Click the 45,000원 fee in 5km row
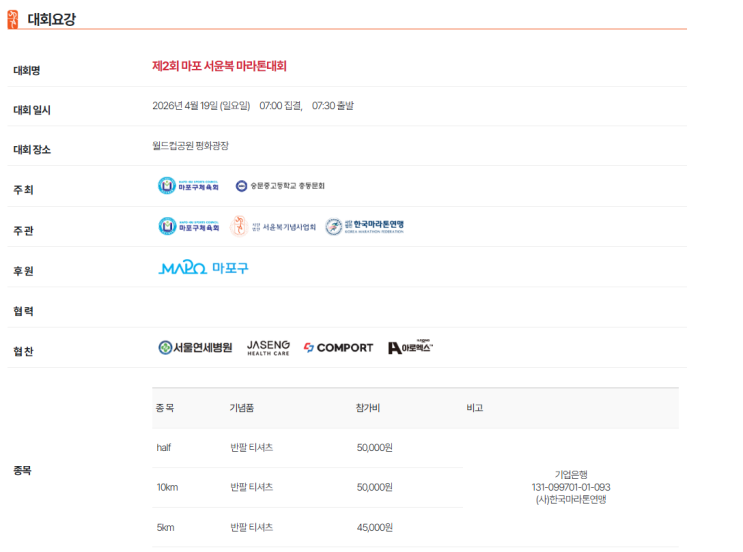The image size is (743, 552). pos(375,528)
